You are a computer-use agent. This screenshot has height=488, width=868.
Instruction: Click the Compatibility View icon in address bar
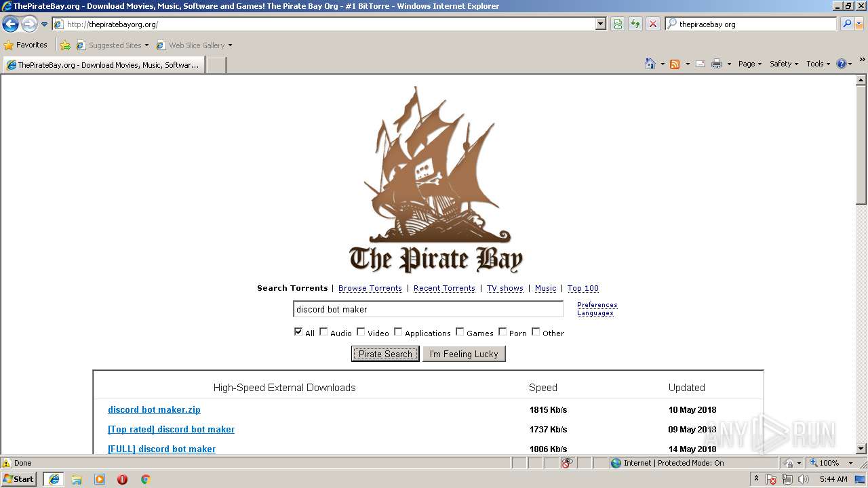(x=618, y=24)
